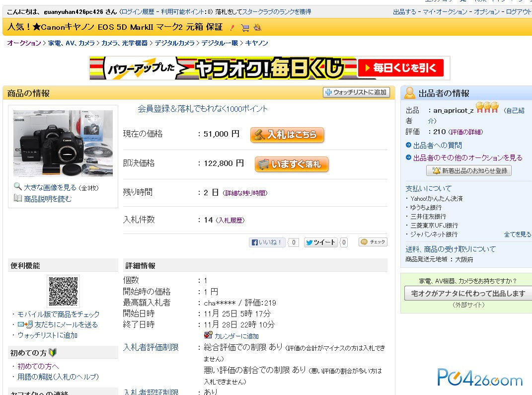Open 送料、商品の受け取りについて link

point(451,249)
